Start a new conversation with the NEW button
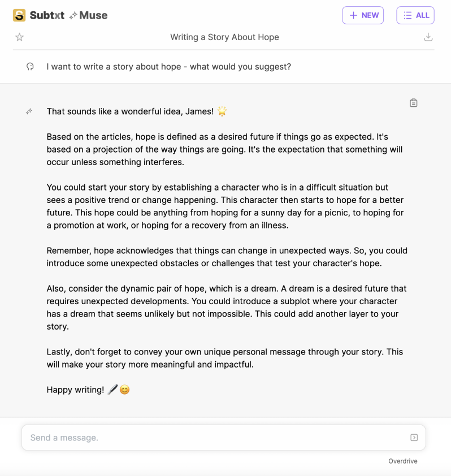451x476 pixels. pos(363,15)
